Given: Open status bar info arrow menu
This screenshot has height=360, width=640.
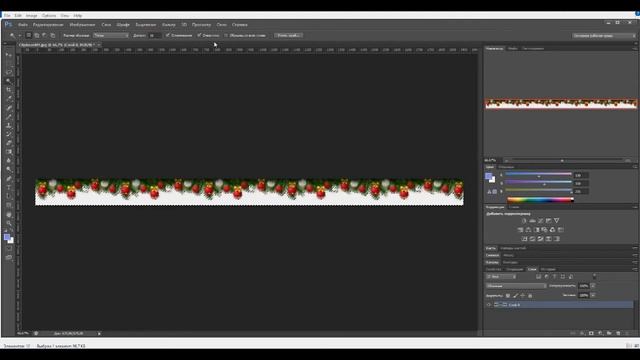Looking at the screenshot, I should (99, 333).
